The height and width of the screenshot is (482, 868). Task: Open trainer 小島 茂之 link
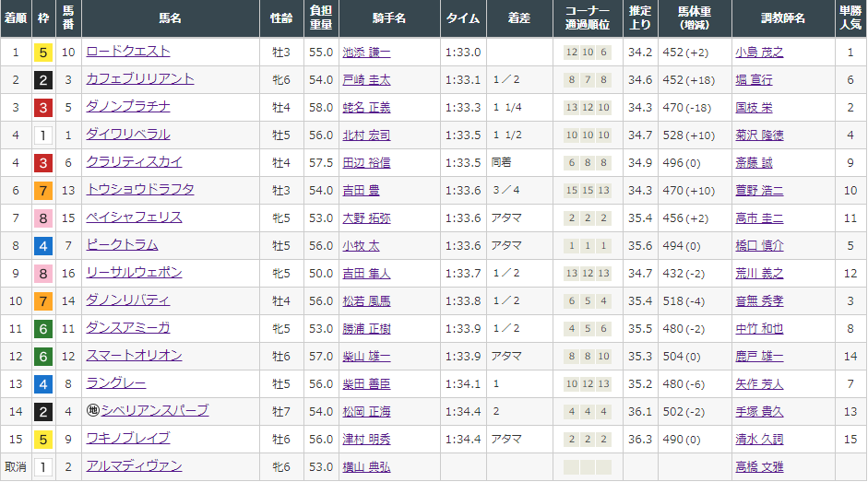click(x=759, y=53)
